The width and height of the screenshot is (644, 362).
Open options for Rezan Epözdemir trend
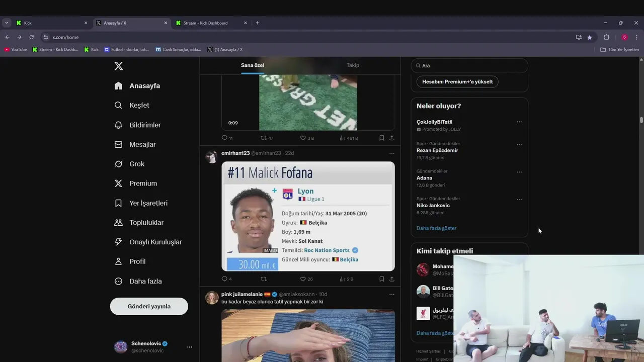point(519,145)
